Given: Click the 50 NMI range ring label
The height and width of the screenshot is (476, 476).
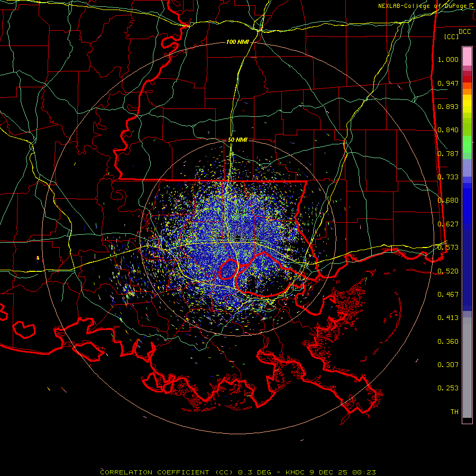Looking at the screenshot, I should (237, 140).
